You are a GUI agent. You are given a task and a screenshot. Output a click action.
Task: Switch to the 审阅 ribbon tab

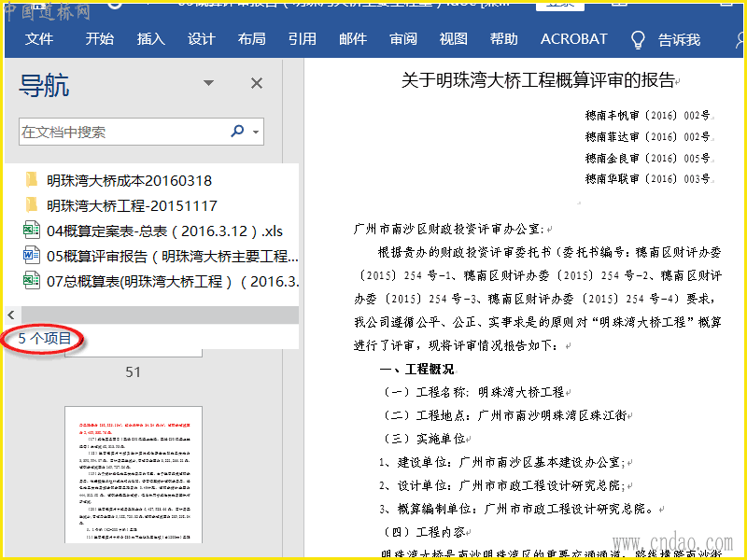tap(403, 39)
